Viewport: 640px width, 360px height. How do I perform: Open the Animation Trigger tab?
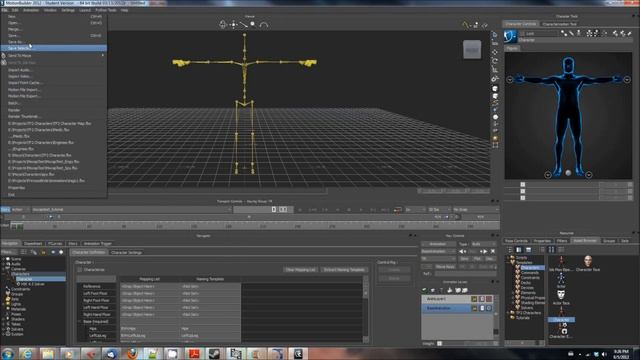tap(97, 244)
